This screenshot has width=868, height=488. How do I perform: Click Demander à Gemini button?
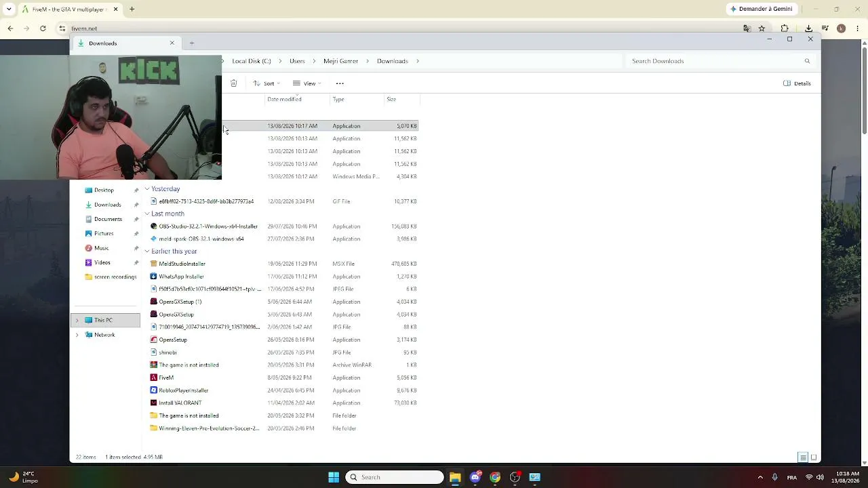762,9
